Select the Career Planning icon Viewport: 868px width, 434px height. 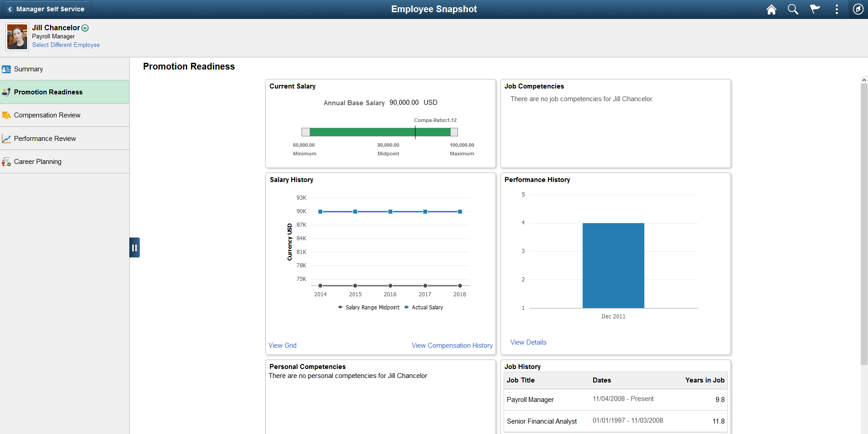point(6,162)
